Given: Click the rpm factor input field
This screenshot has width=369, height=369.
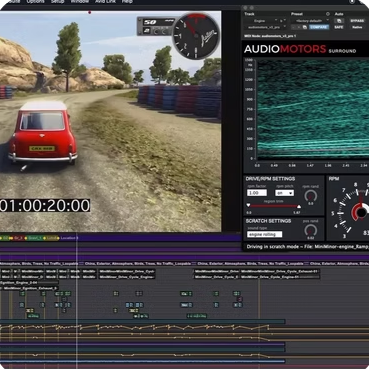Looking at the screenshot, I should click(x=257, y=193).
